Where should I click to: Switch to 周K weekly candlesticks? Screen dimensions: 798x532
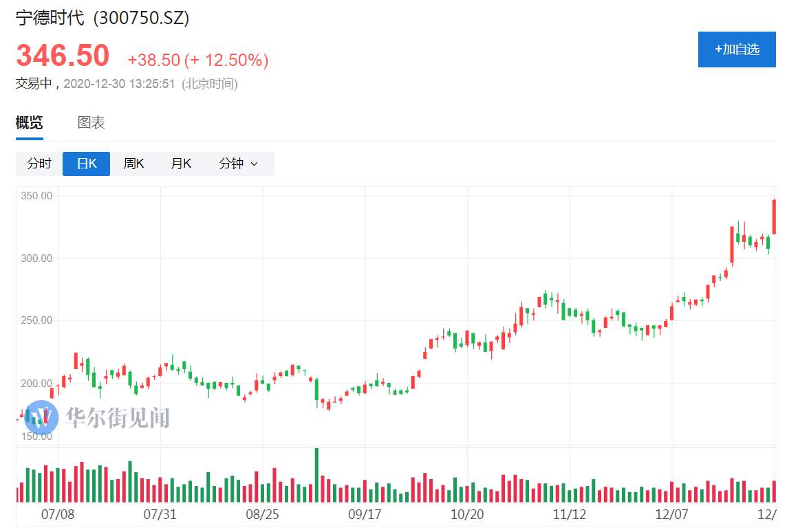pyautogui.click(x=133, y=164)
